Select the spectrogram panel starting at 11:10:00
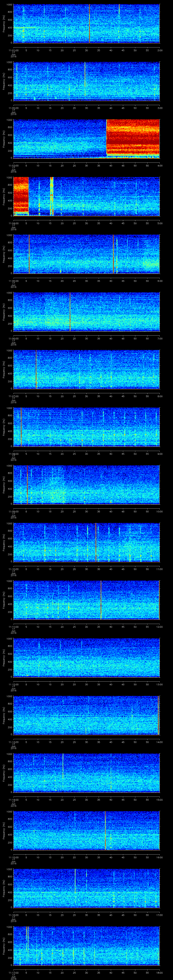This screenshot has height=980, width=173. pyautogui.click(x=87, y=543)
